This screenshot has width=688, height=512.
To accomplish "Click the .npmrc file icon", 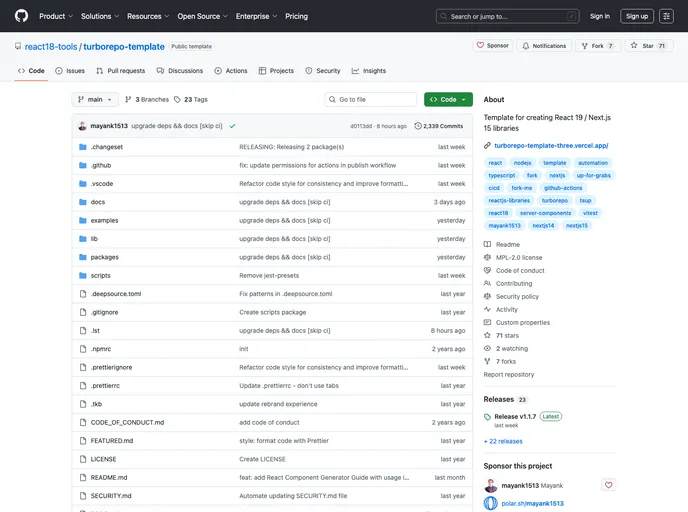I will pyautogui.click(x=82, y=349).
